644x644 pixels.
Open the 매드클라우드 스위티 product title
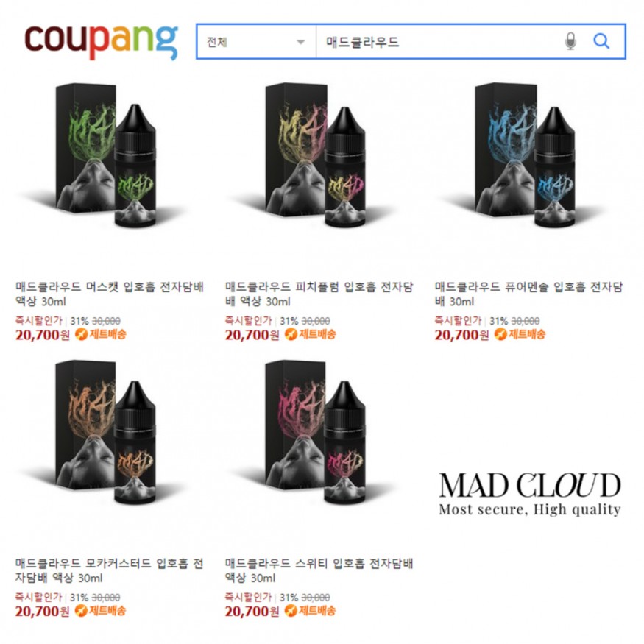319,570
